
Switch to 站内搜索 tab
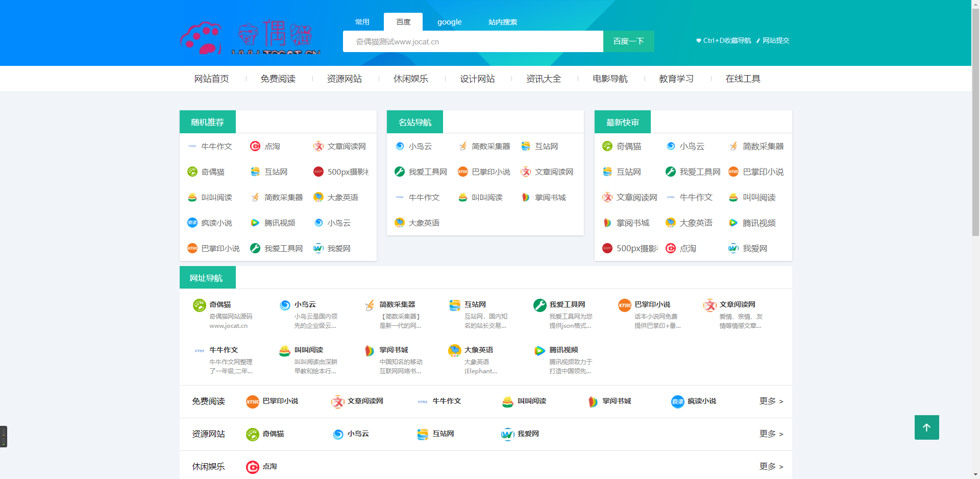(x=503, y=22)
